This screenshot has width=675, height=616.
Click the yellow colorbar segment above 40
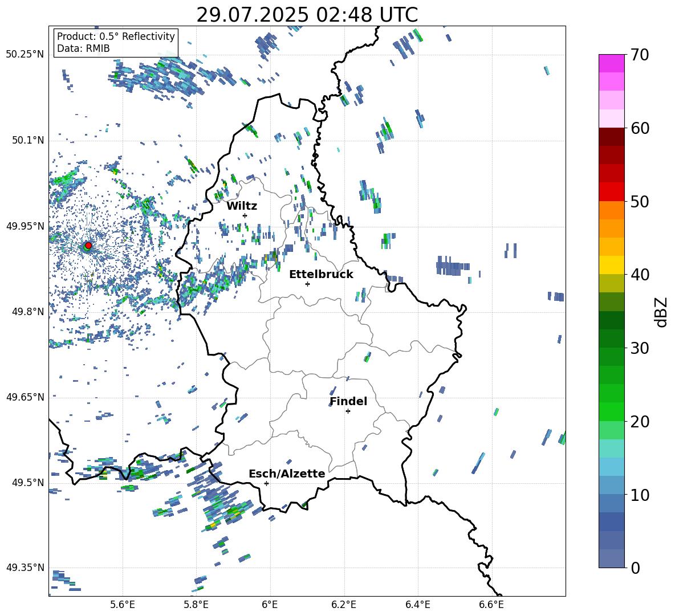point(611,265)
